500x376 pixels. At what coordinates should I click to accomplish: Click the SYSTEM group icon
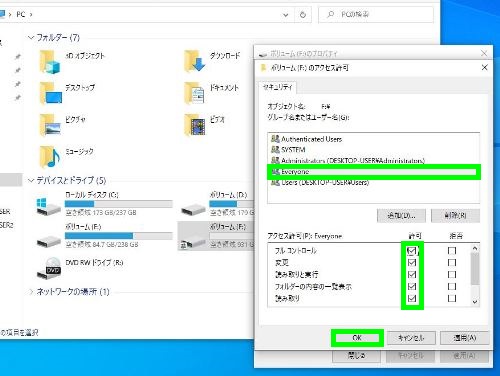click(x=275, y=150)
